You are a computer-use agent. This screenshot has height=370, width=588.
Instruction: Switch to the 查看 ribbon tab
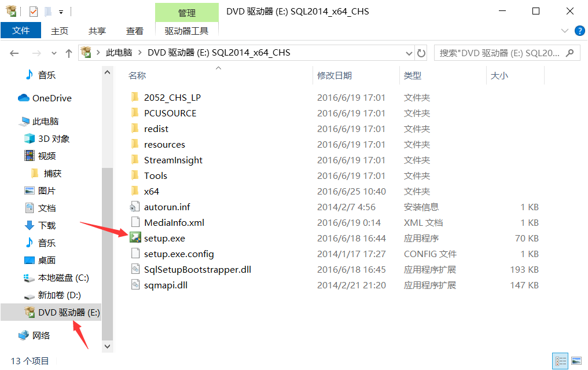point(135,31)
